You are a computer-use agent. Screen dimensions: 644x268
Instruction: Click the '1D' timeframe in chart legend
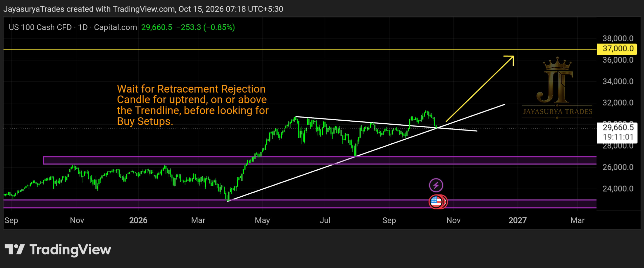coord(83,27)
